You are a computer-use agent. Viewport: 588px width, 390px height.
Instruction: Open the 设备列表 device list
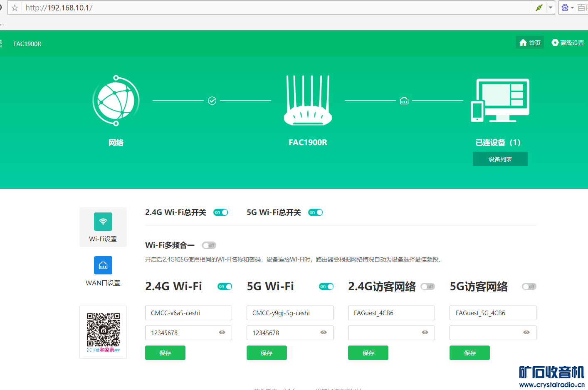(x=500, y=159)
